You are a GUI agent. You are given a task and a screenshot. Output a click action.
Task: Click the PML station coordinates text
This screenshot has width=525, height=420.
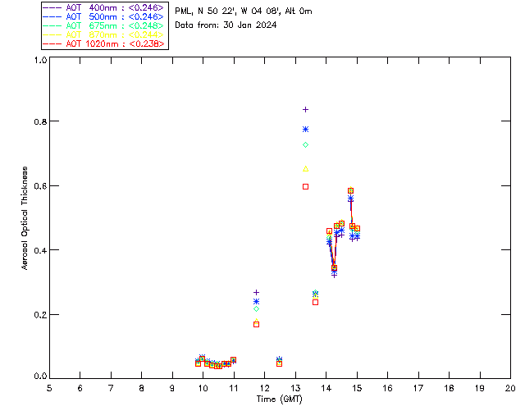[244, 11]
